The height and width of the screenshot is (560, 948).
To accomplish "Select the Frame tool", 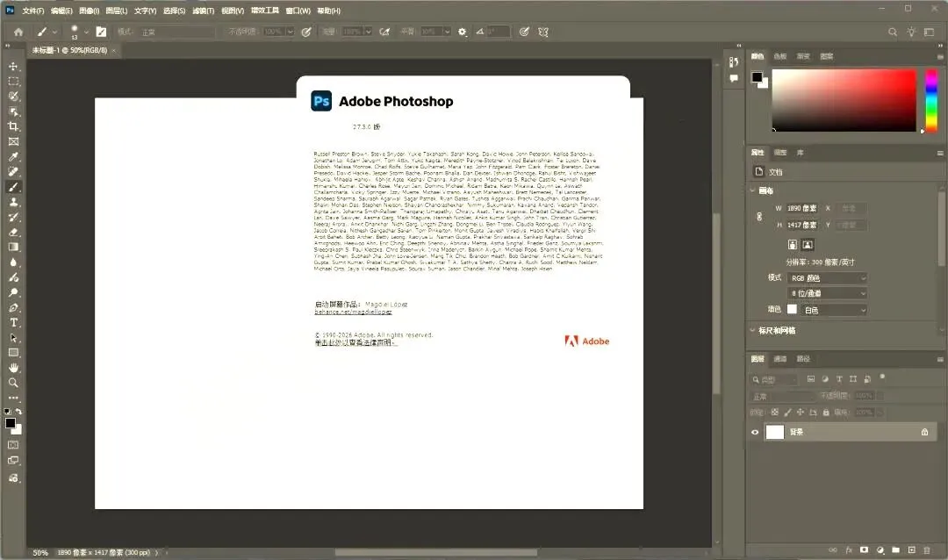I will (x=13, y=141).
